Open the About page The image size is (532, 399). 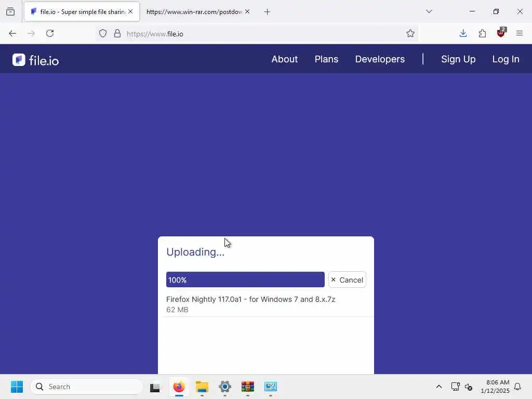(284, 59)
